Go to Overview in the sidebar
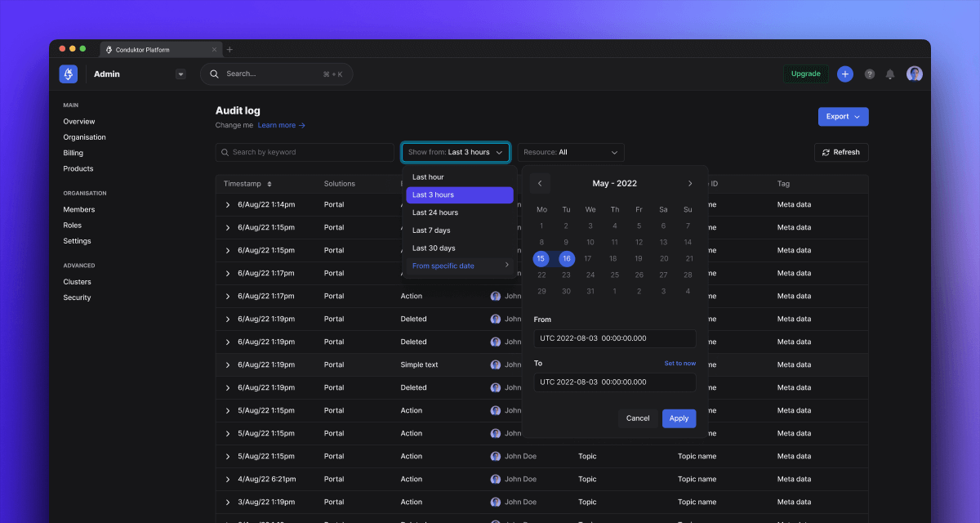Viewport: 980px width, 523px height. coord(79,121)
